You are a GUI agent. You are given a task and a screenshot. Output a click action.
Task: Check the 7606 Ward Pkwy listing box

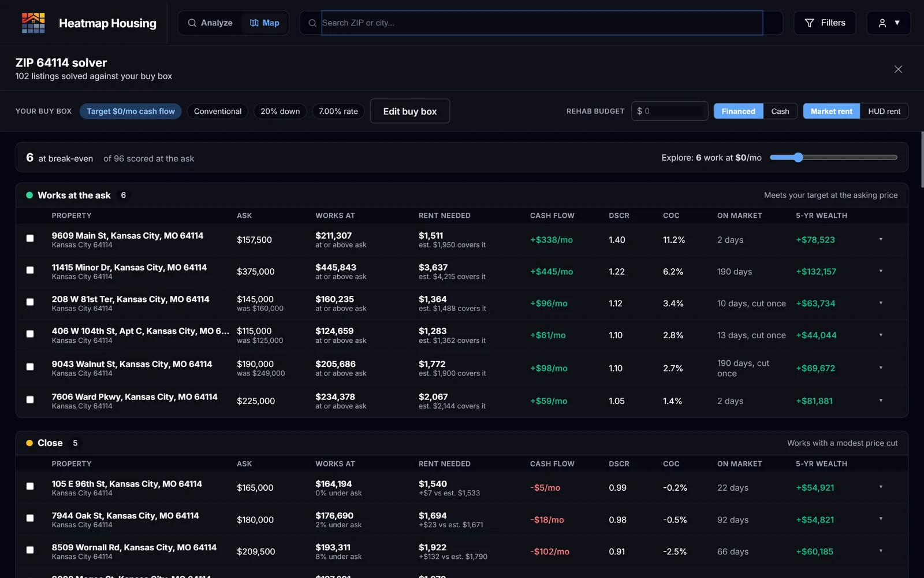point(30,399)
